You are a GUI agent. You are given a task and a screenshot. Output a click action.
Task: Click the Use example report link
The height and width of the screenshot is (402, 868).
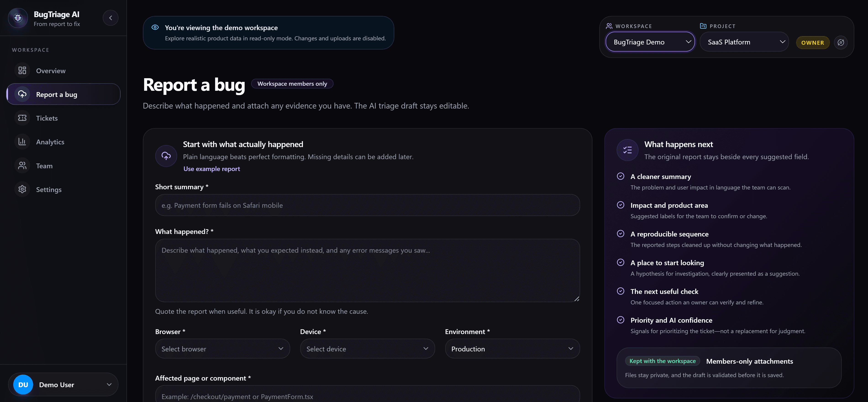(212, 169)
